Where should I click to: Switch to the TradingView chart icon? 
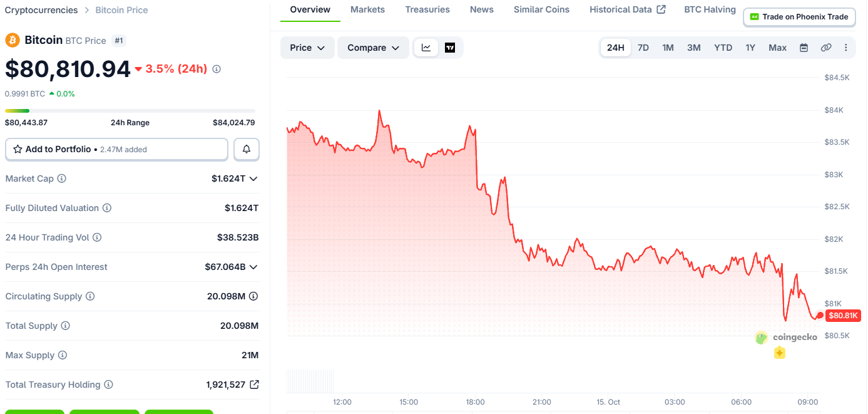[x=450, y=48]
